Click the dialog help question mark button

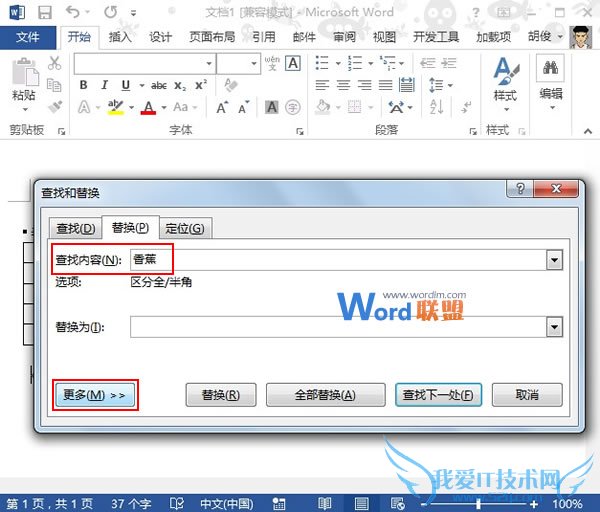(x=520, y=189)
